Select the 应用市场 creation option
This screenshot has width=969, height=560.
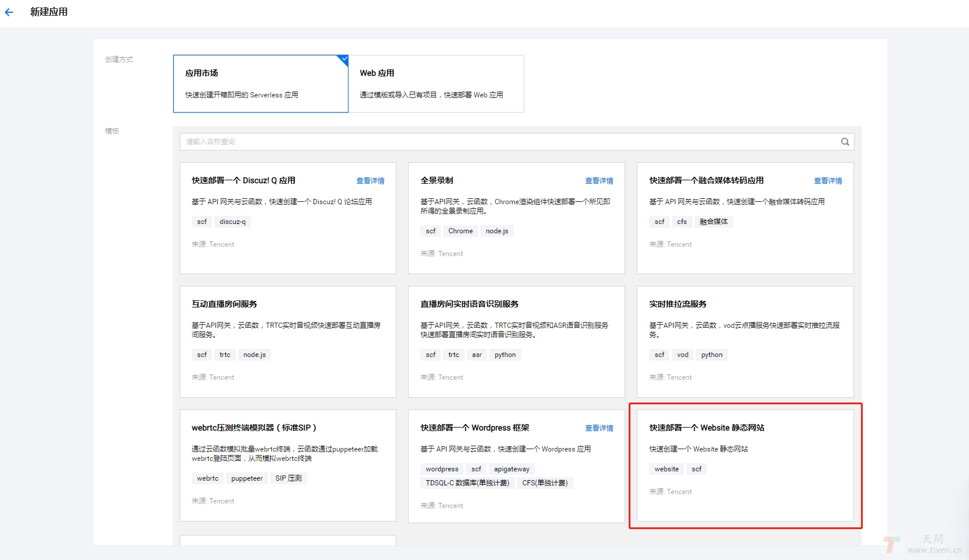tap(261, 83)
